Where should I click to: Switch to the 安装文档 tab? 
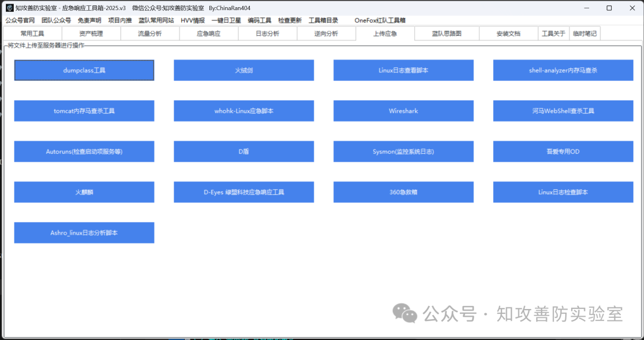[x=509, y=33]
